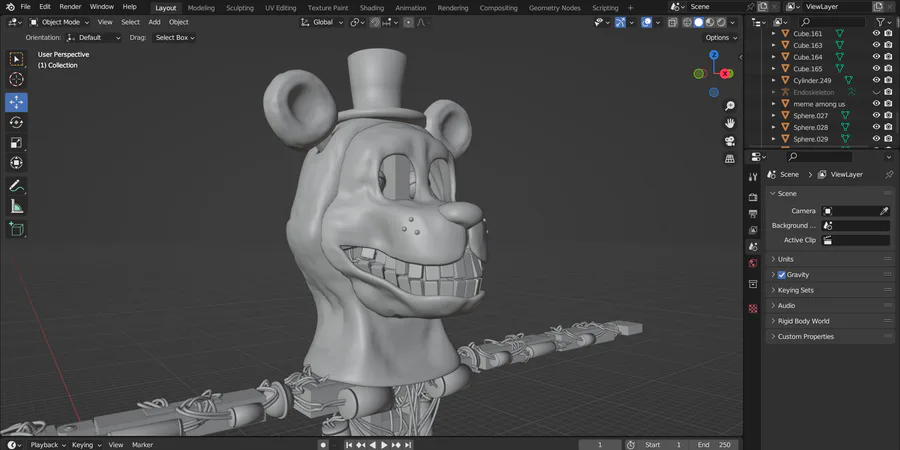900x450 pixels.
Task: Activate the 3D Cursor tool
Action: [x=16, y=79]
